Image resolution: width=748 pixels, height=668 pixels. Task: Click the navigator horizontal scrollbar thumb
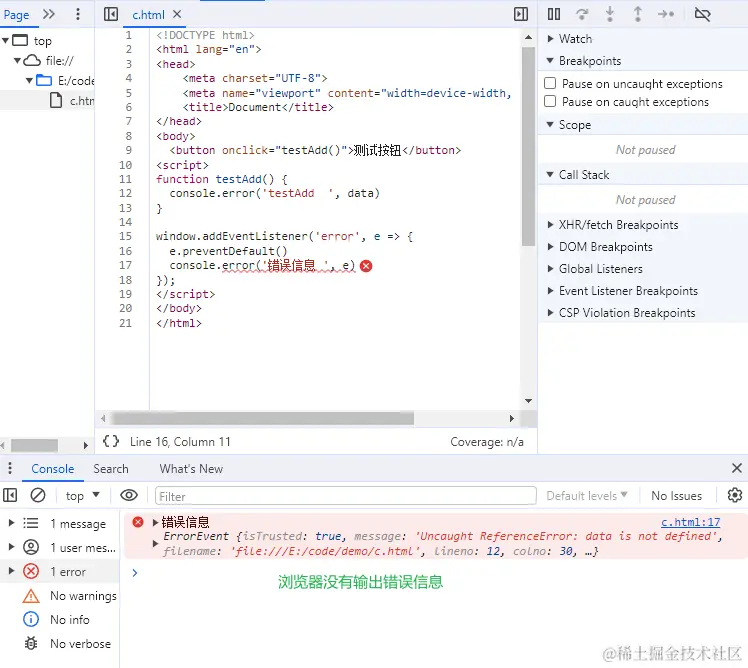point(34,445)
